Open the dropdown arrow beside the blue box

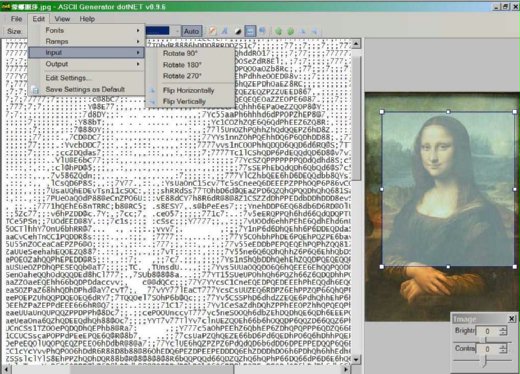[x=177, y=31]
